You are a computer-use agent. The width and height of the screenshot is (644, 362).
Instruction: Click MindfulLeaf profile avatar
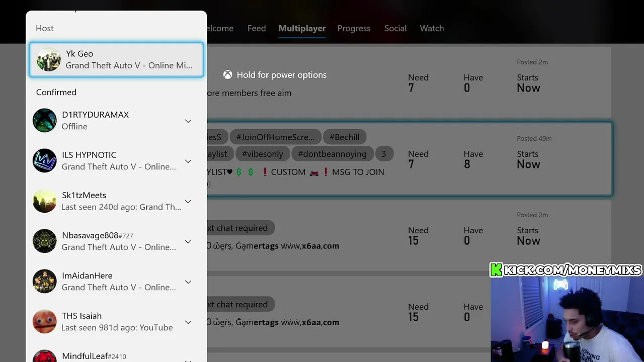(45, 356)
